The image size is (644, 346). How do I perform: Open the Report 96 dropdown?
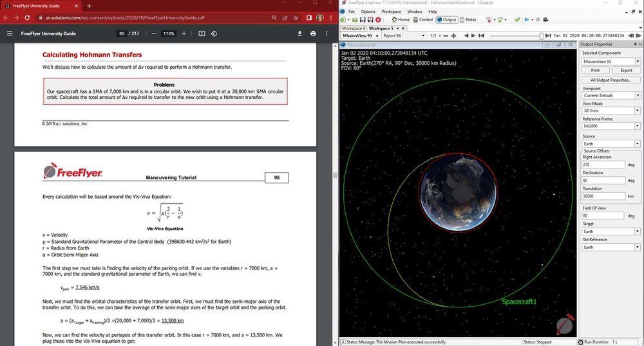point(424,35)
